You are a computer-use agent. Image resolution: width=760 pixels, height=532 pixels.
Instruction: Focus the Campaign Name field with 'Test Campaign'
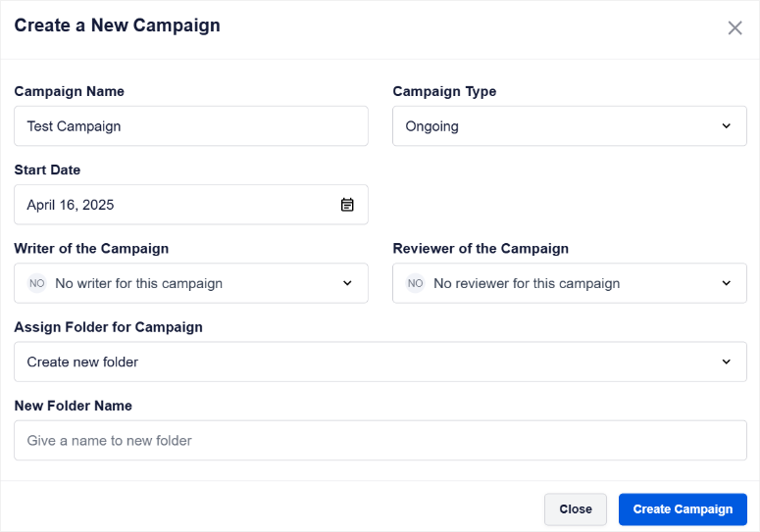click(x=191, y=125)
